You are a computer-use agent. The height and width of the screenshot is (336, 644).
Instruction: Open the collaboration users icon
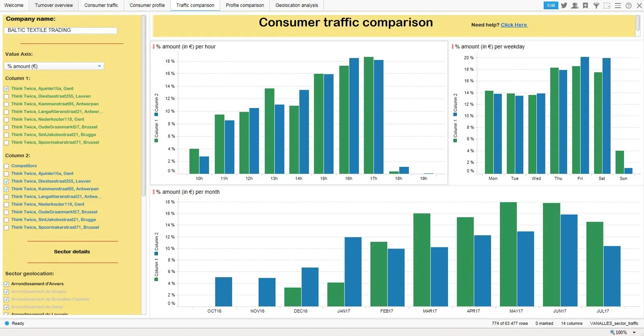[x=575, y=6]
